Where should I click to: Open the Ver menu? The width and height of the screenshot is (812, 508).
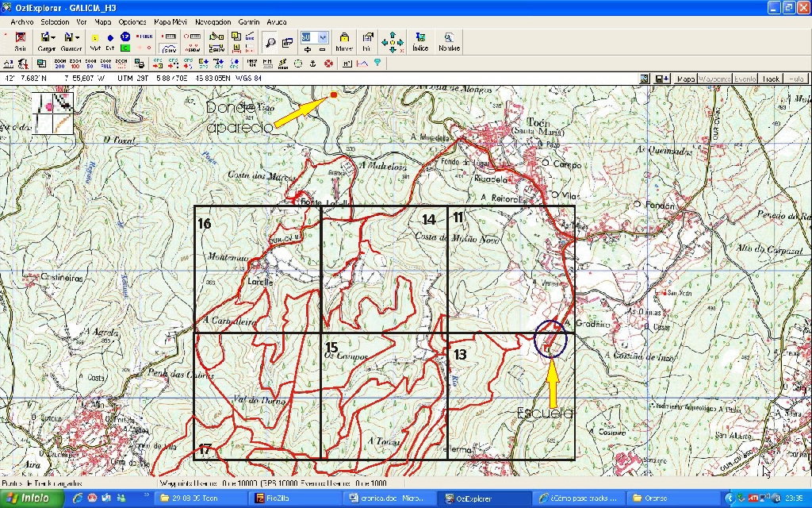(82, 21)
